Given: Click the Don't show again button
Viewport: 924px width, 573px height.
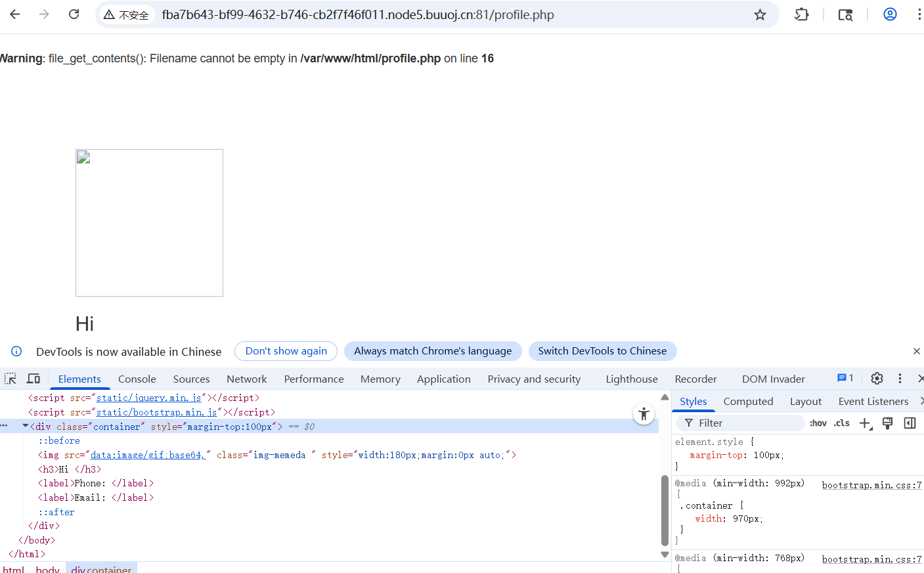Looking at the screenshot, I should tap(286, 351).
